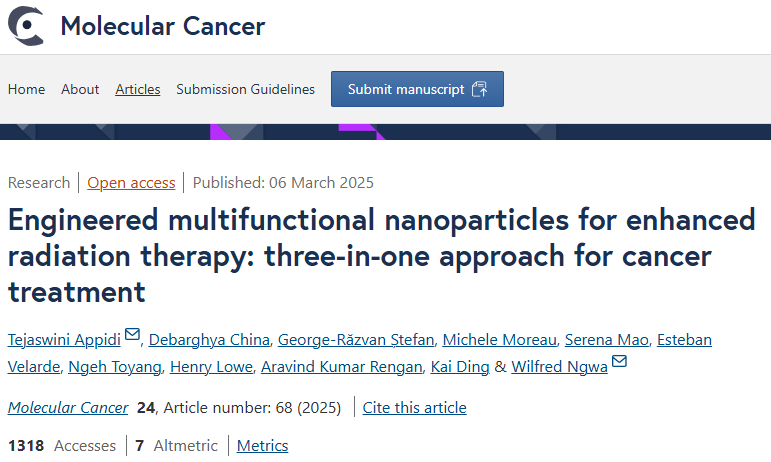This screenshot has width=771, height=462.
Task: Click the upload icon on Submit manuscript
Action: click(x=479, y=89)
